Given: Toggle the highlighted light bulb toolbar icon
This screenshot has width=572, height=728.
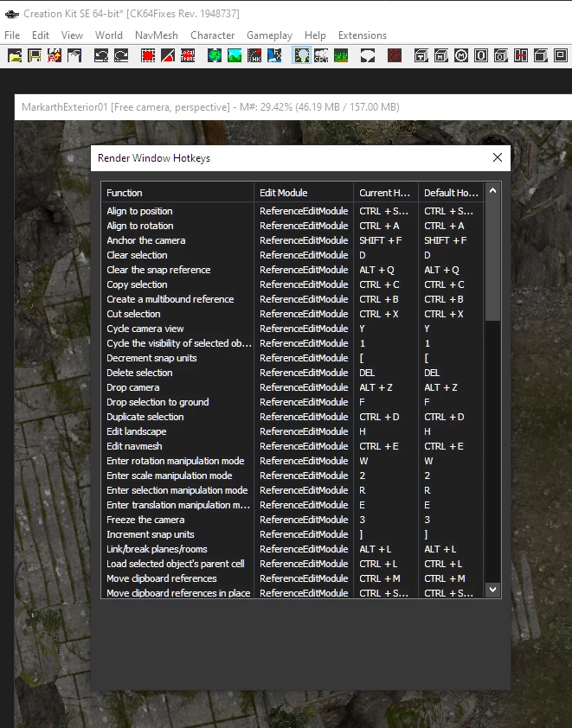Looking at the screenshot, I should coord(301,55).
